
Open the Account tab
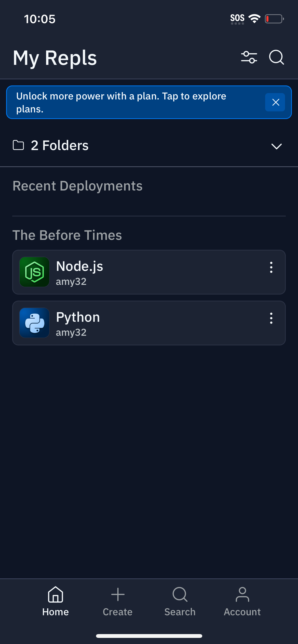click(242, 601)
